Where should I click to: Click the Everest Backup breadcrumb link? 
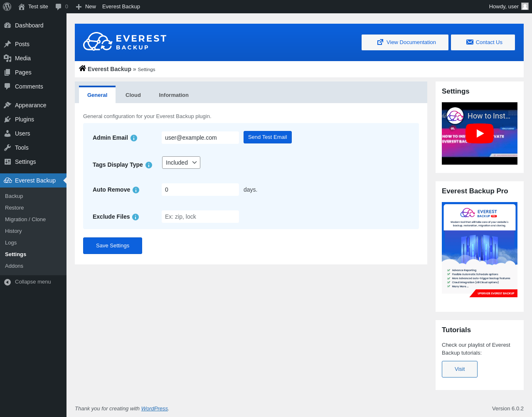click(109, 69)
